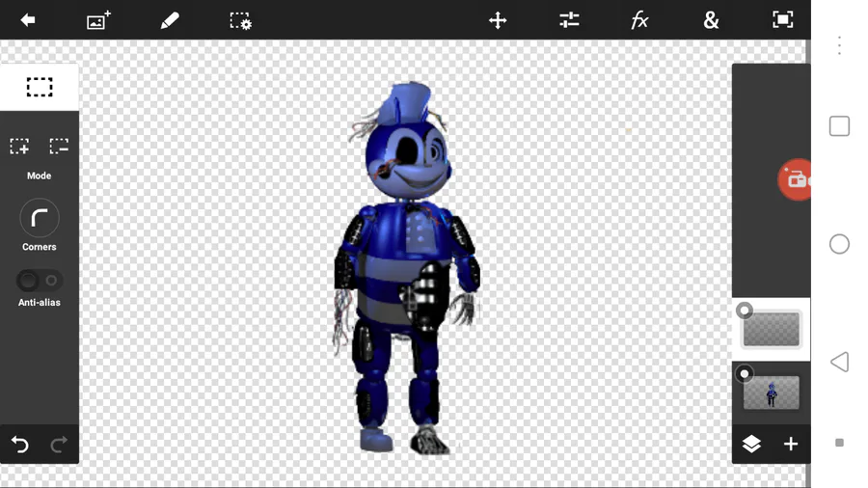Toggle the Anti-alias switch
The height and width of the screenshot is (488, 868).
pyautogui.click(x=40, y=281)
